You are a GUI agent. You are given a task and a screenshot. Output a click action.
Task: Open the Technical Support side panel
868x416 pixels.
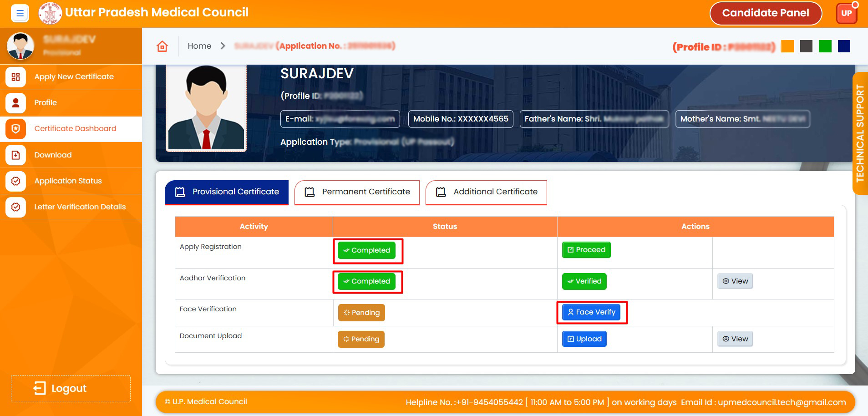860,133
